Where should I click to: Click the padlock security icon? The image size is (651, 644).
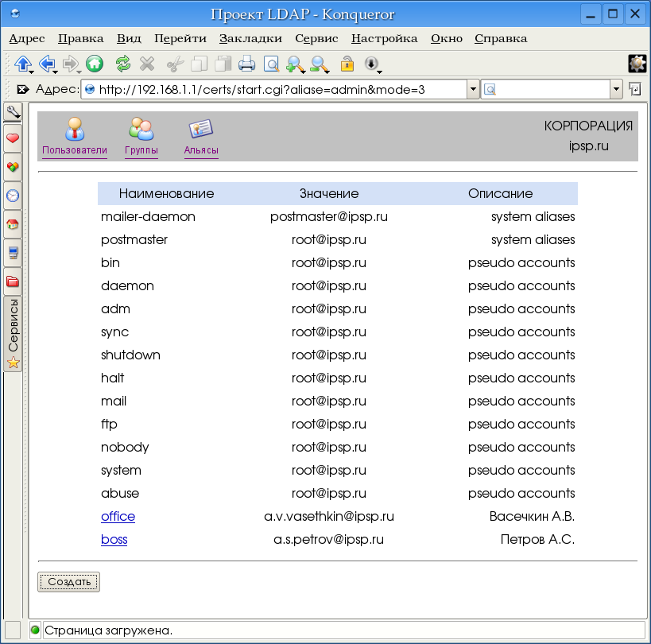[x=347, y=64]
